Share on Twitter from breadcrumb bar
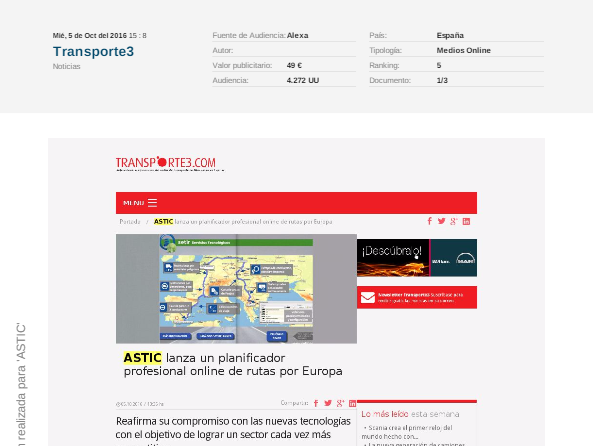595x446 pixels. (441, 221)
